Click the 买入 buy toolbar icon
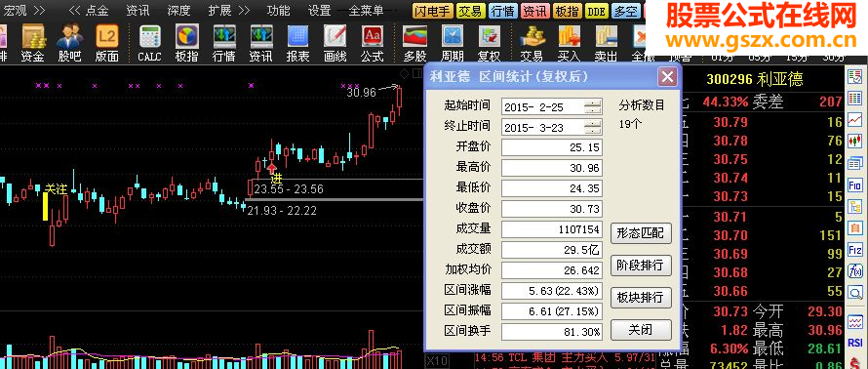This screenshot has width=868, height=369. tap(569, 43)
